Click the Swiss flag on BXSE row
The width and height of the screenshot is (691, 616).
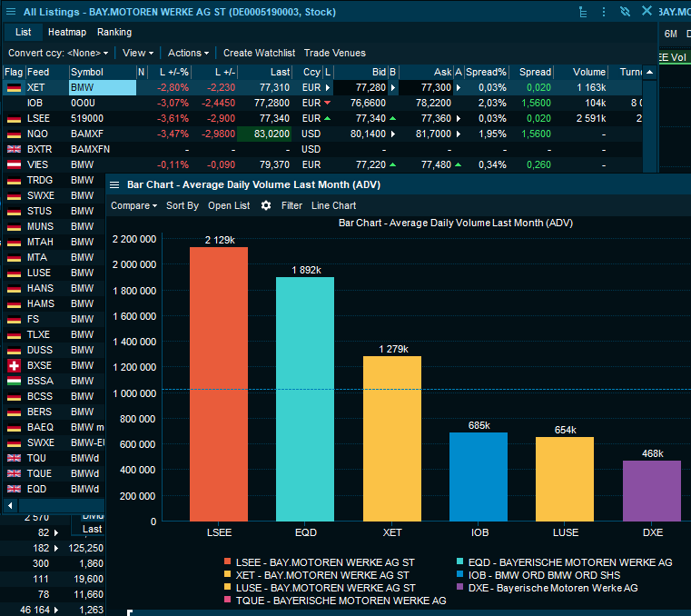(14, 365)
